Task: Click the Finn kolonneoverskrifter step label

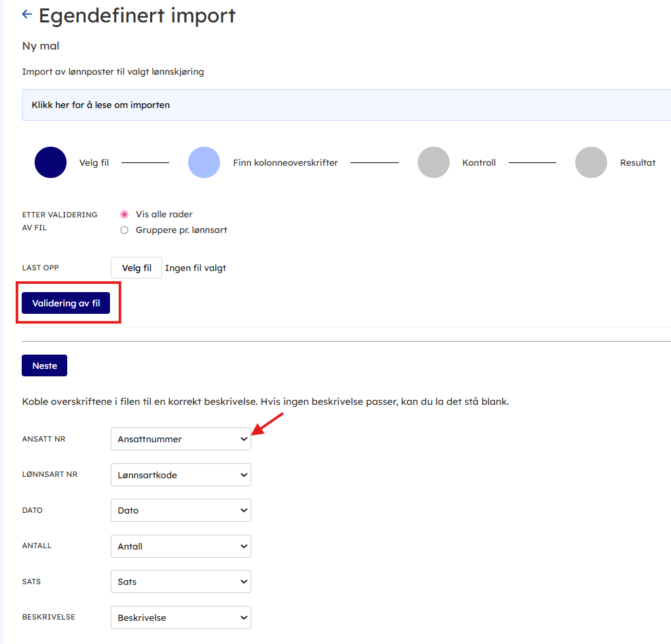Action: (285, 163)
